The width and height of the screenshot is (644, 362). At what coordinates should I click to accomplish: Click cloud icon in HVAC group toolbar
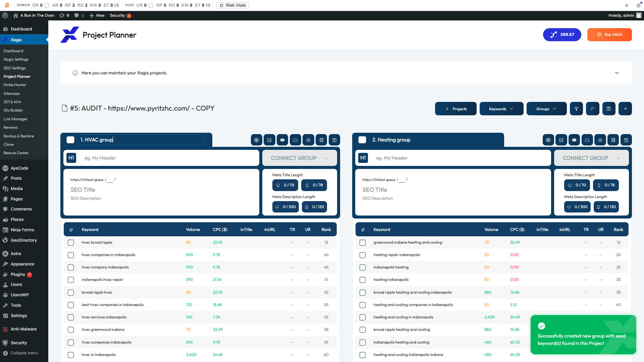pyautogui.click(x=295, y=140)
